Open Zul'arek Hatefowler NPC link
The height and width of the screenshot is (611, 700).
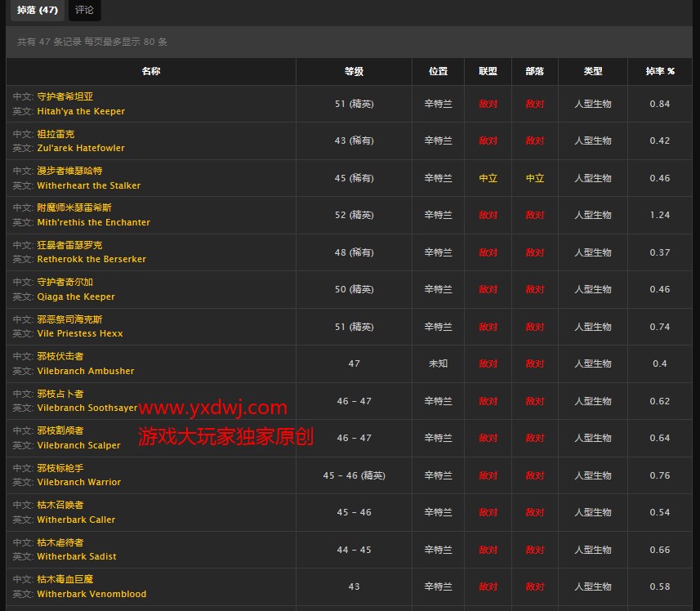(81, 148)
